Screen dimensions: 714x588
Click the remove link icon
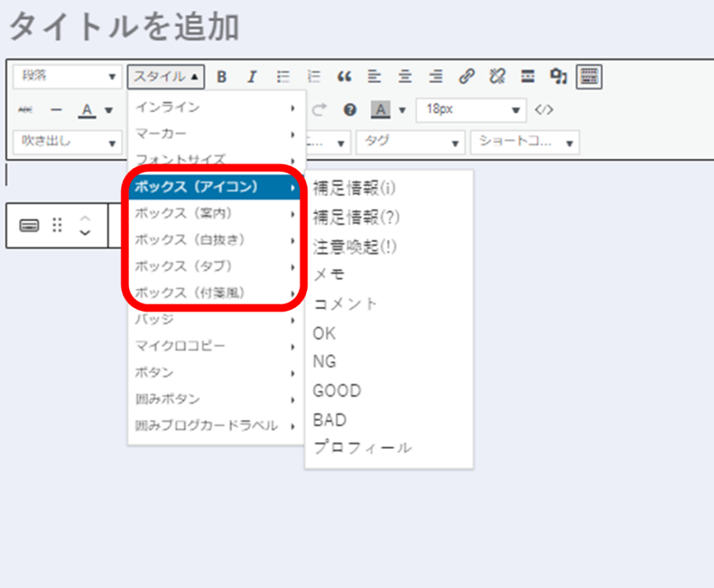pyautogui.click(x=497, y=77)
